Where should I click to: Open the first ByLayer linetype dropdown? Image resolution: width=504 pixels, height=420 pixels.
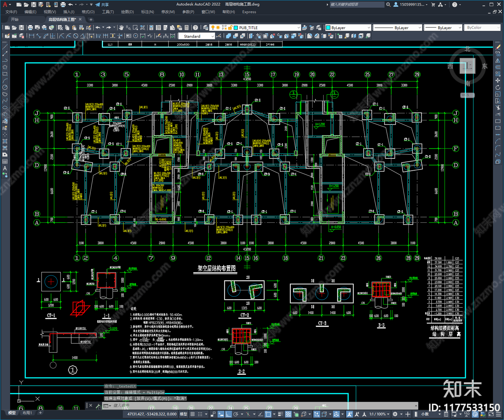[420, 28]
